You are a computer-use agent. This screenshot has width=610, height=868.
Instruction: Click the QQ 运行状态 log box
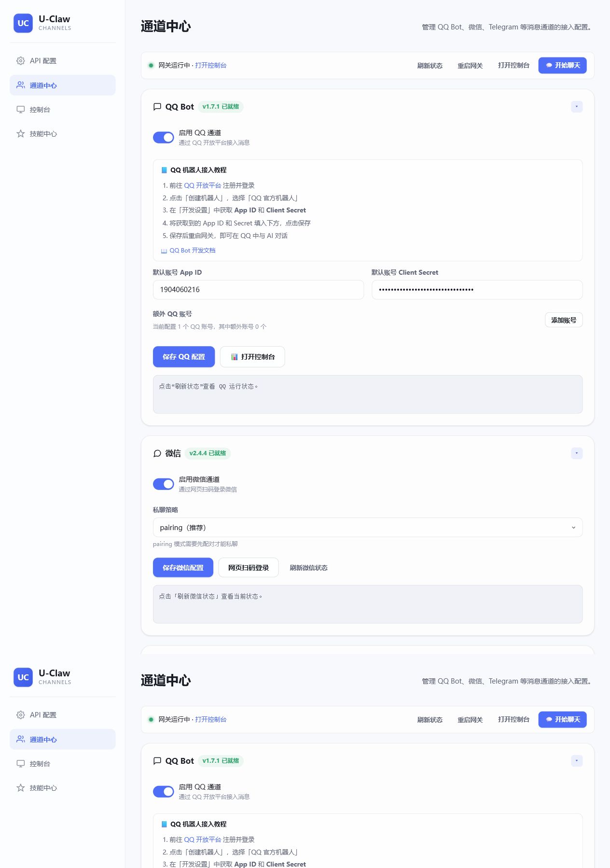coord(368,394)
